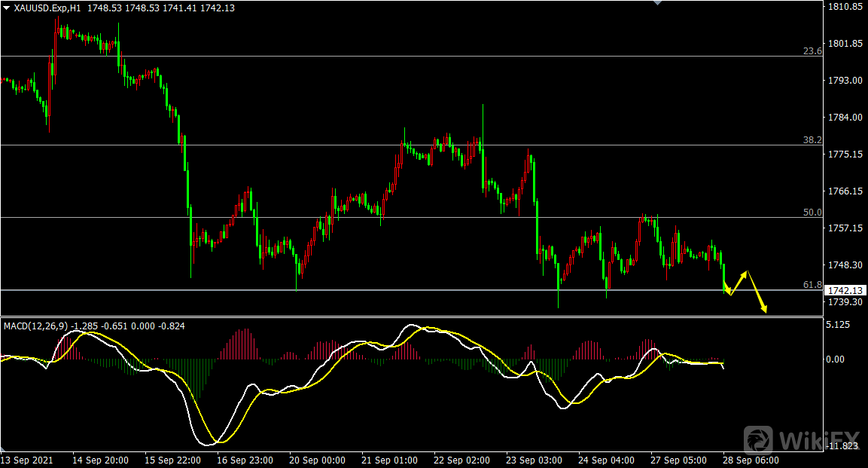Image resolution: width=868 pixels, height=468 pixels.
Task: Click the 13 Sep 2021 date label
Action: pos(28,460)
